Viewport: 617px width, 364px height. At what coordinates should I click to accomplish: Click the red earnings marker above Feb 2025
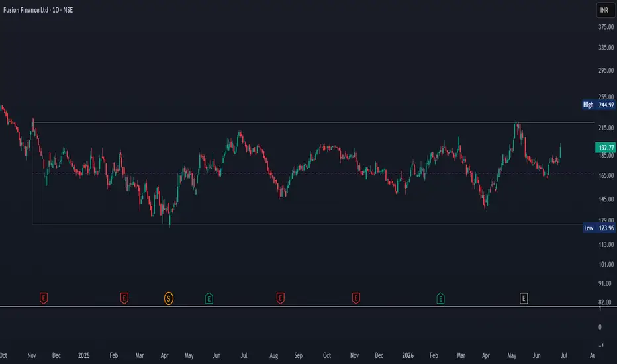tap(124, 298)
